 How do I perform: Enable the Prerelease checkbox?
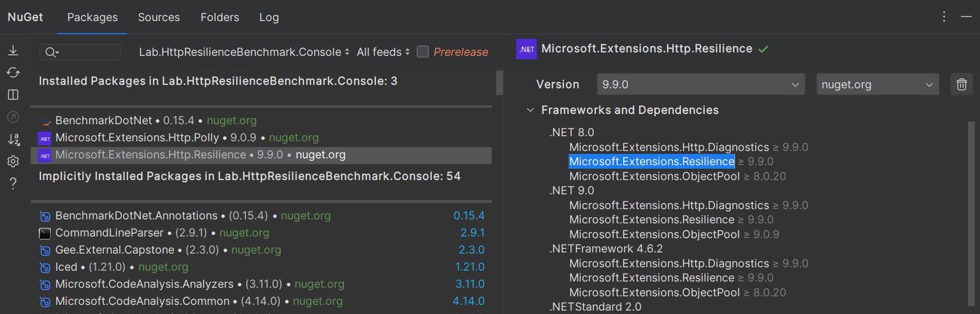[x=423, y=52]
